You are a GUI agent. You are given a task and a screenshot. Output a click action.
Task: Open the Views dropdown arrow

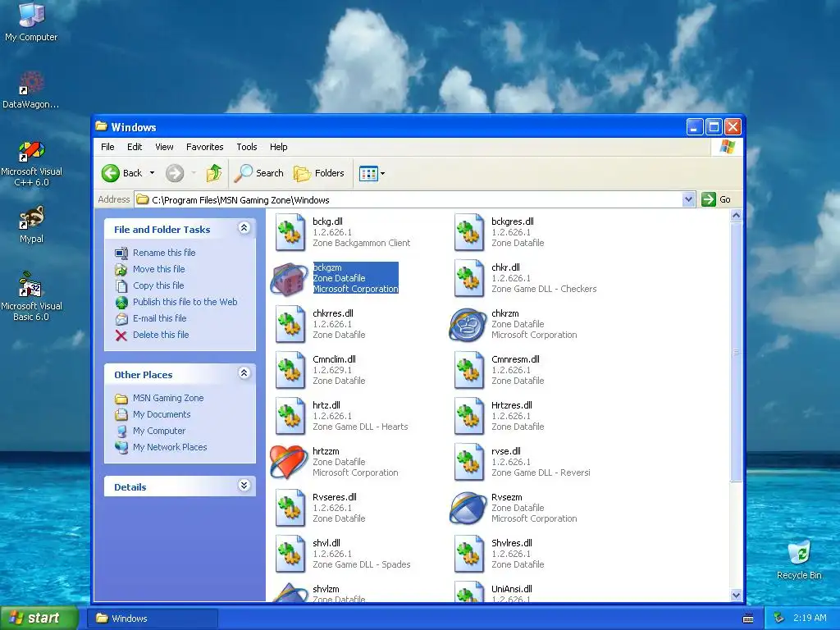(382, 174)
